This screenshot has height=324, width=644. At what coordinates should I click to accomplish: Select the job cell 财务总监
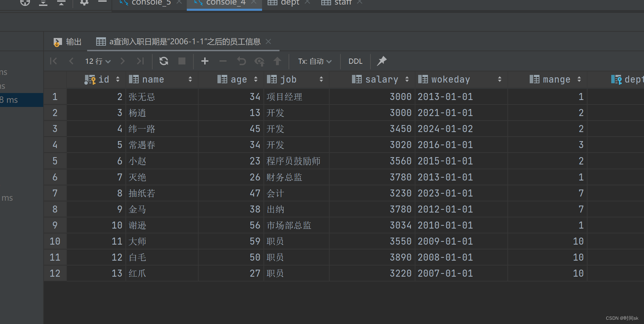pos(297,177)
